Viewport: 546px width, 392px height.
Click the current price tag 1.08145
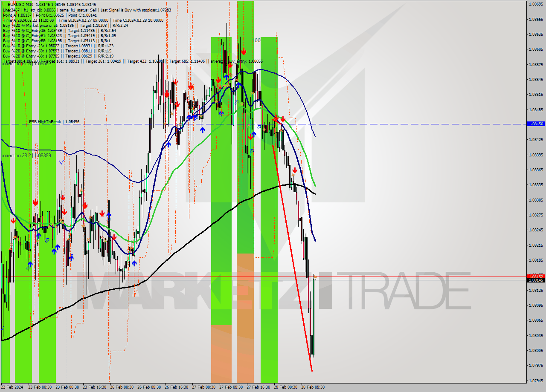coord(536,280)
